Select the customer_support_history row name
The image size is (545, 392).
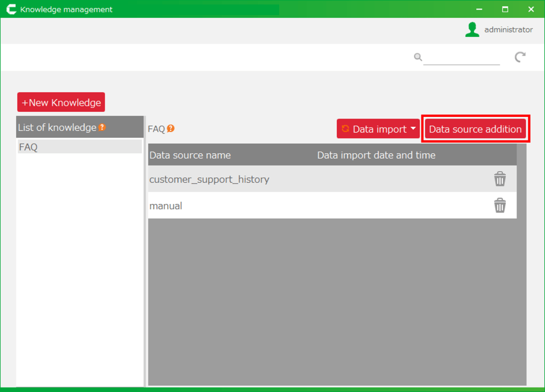(209, 180)
